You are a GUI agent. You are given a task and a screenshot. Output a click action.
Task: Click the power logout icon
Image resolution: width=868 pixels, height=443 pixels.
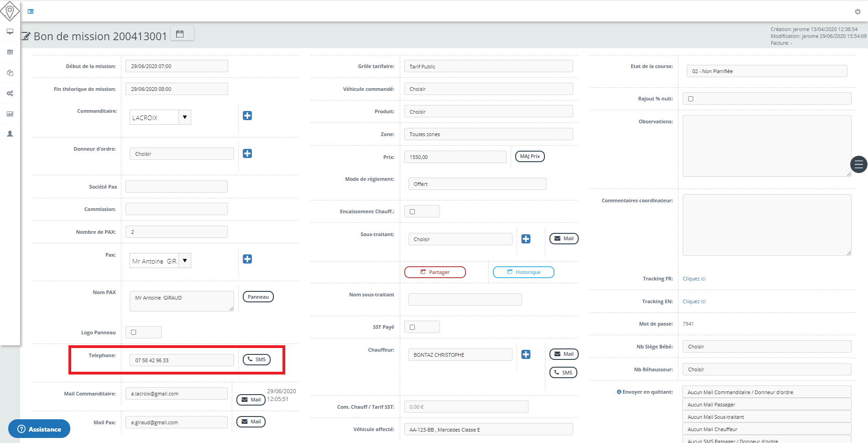pos(858,11)
